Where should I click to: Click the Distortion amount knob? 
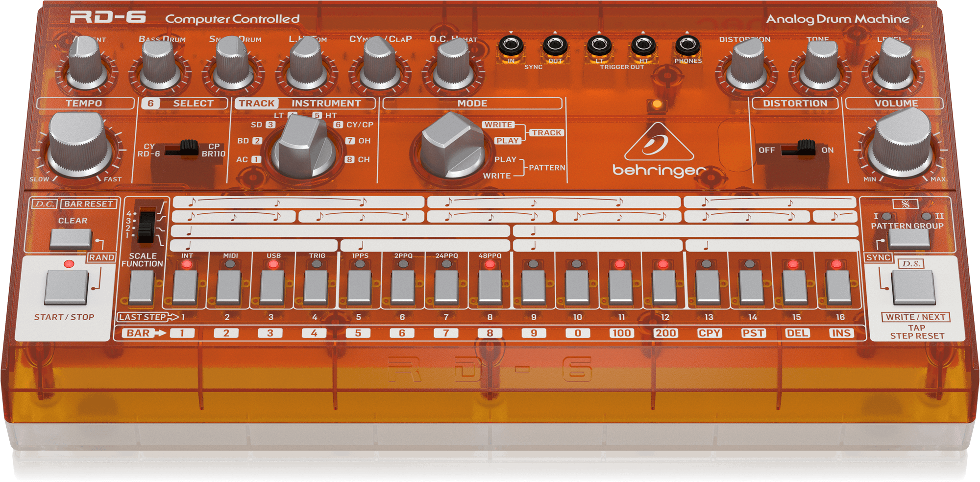(x=747, y=64)
